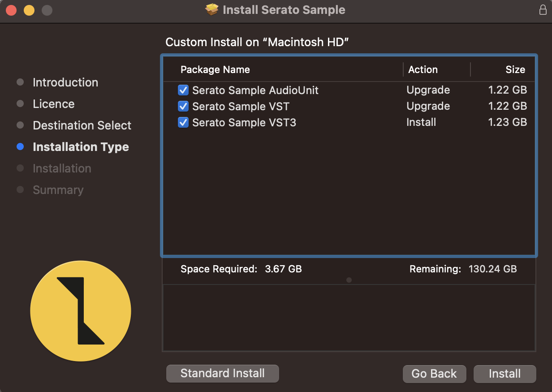Click the Custom Install on Macintosh HD heading
The height and width of the screenshot is (392, 552).
click(x=257, y=42)
